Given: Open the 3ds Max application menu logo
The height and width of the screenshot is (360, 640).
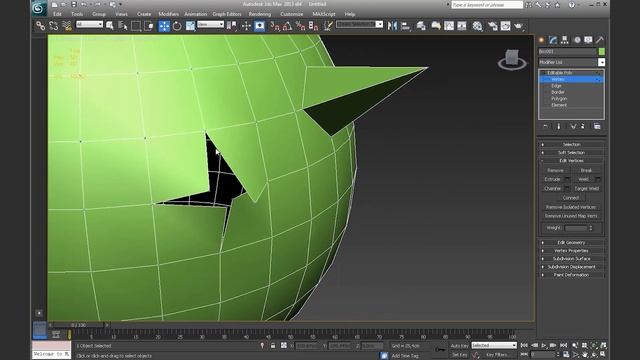Looking at the screenshot, I should (x=39, y=8).
